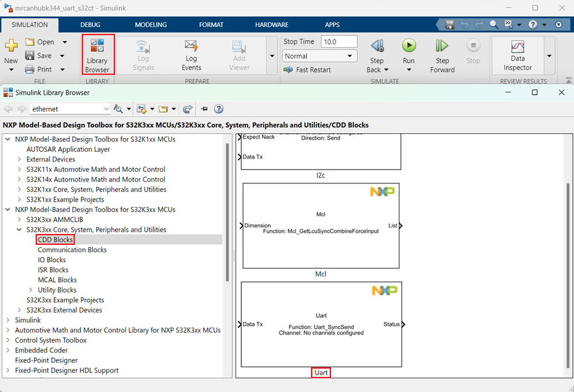Select the SIMULATION tab
Screen dimensions: 574x392
pos(30,25)
